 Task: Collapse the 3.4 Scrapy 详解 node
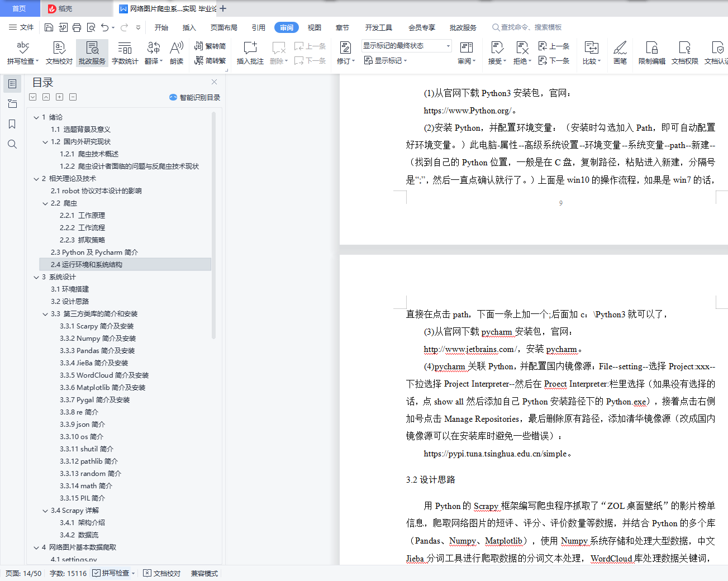coord(45,511)
